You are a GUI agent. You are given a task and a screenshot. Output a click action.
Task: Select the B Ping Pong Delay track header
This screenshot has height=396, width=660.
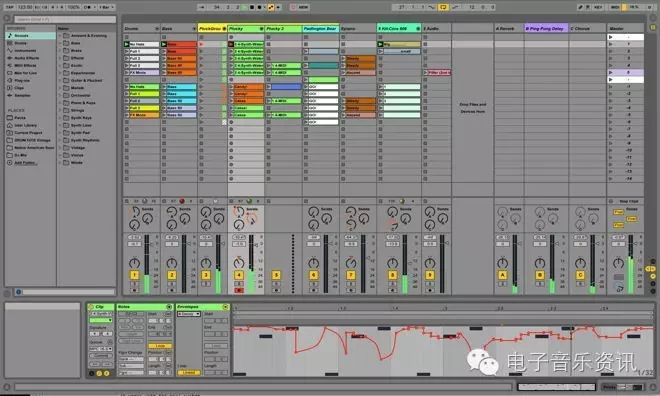pyautogui.click(x=546, y=28)
